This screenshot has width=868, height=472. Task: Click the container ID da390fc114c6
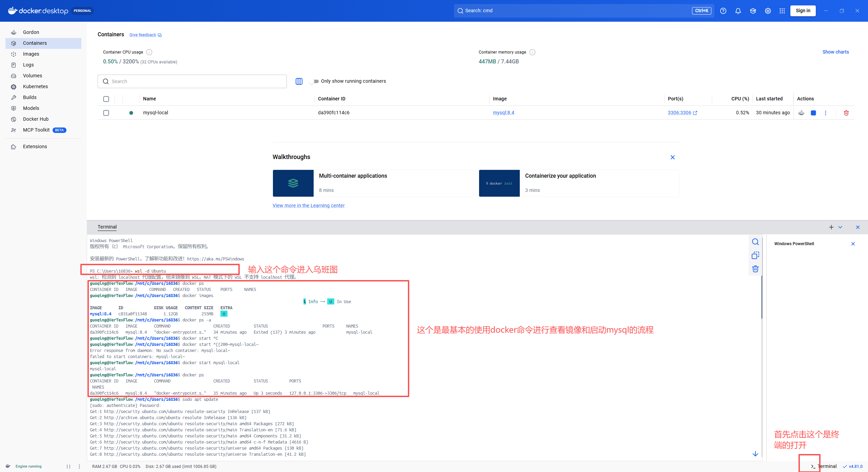point(334,113)
